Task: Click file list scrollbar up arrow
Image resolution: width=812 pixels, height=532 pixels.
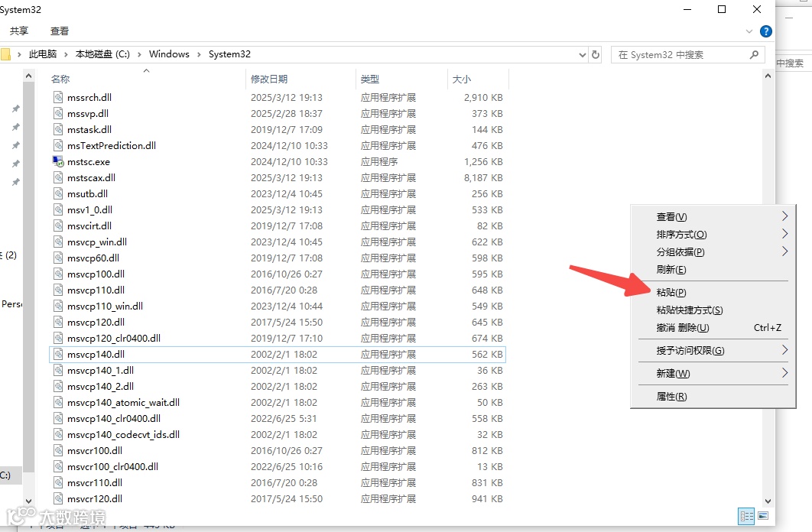Action: point(768,76)
